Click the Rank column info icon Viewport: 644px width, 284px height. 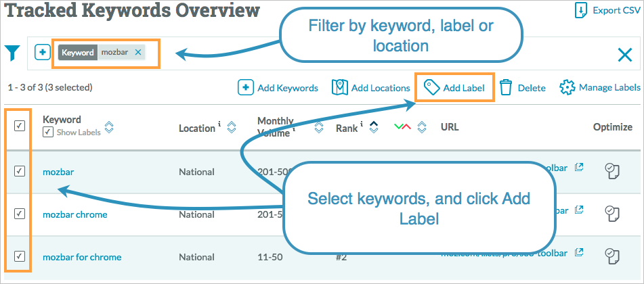[362, 124]
